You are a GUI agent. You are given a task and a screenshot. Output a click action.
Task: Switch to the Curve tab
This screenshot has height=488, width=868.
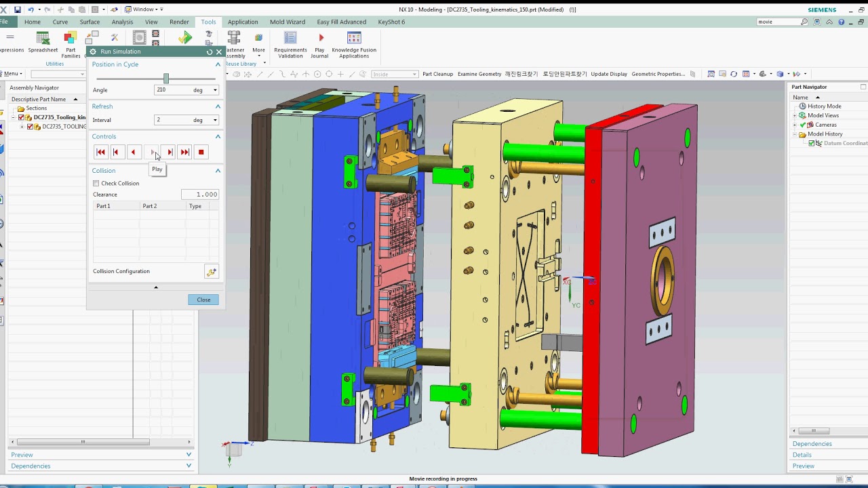(x=60, y=22)
